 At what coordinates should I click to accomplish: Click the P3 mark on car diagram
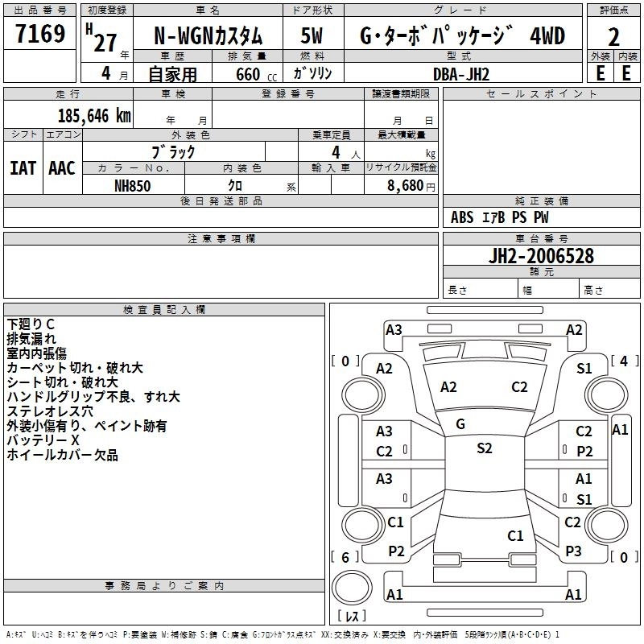click(x=573, y=551)
